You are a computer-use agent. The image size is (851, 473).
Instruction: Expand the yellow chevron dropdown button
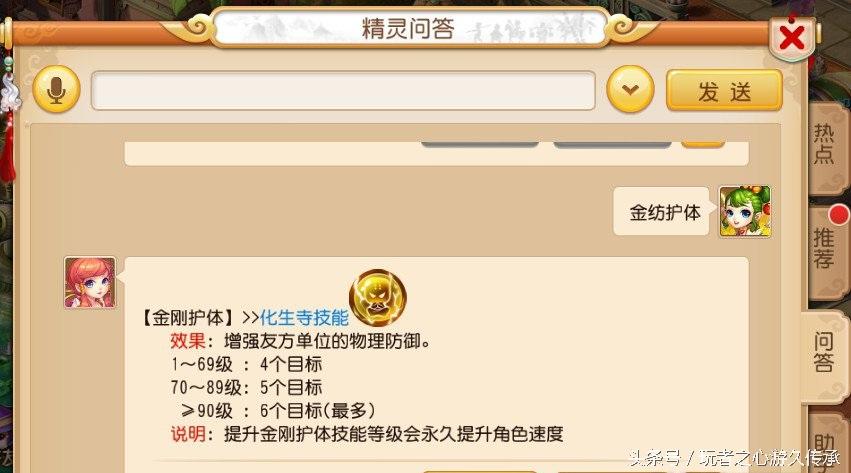point(630,89)
